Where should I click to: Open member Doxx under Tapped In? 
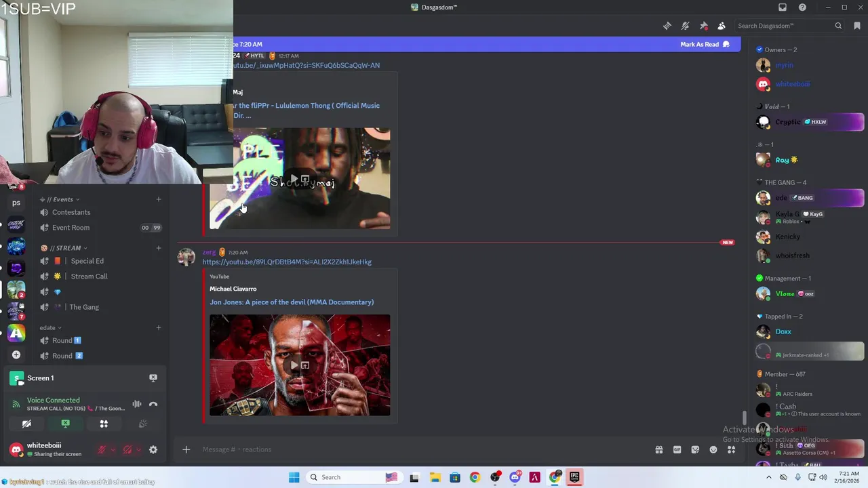(810, 331)
